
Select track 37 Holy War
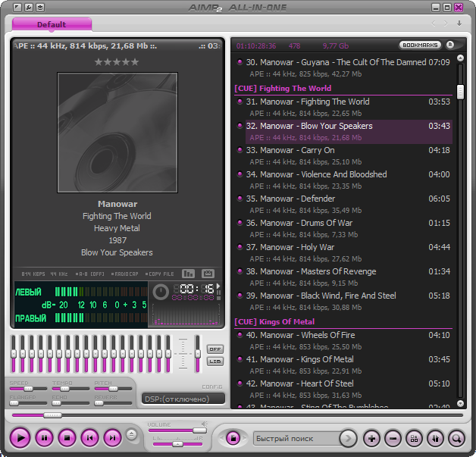point(343,253)
